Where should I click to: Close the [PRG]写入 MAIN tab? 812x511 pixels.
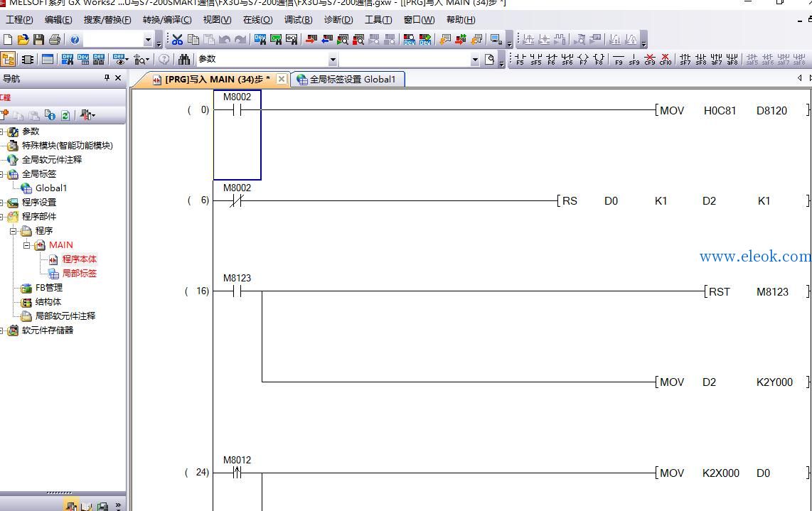coord(281,79)
